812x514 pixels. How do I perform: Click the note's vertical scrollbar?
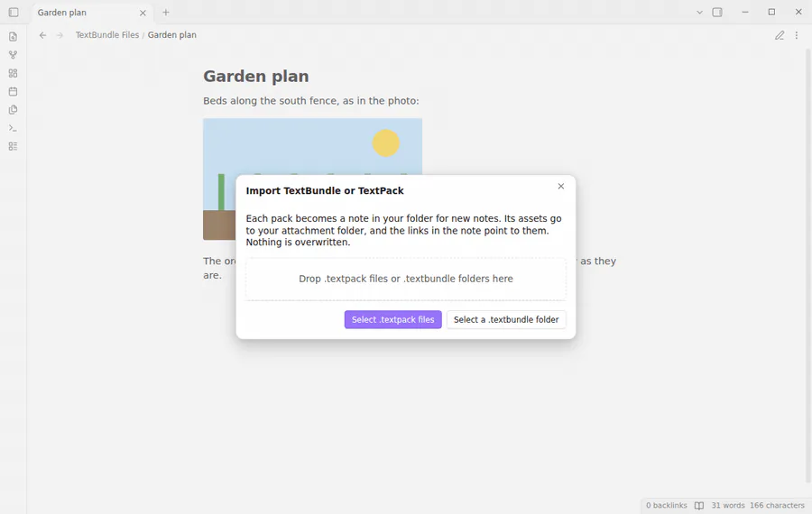point(807,264)
